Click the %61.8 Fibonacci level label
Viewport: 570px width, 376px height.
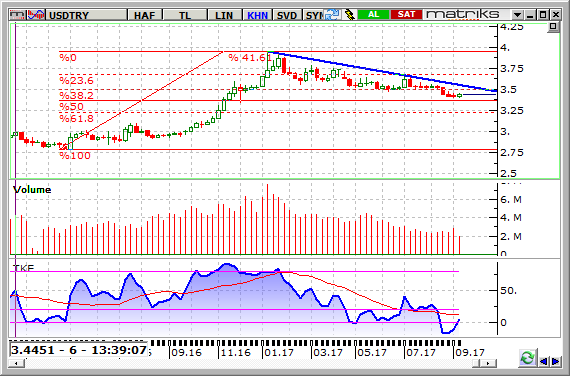[x=76, y=118]
